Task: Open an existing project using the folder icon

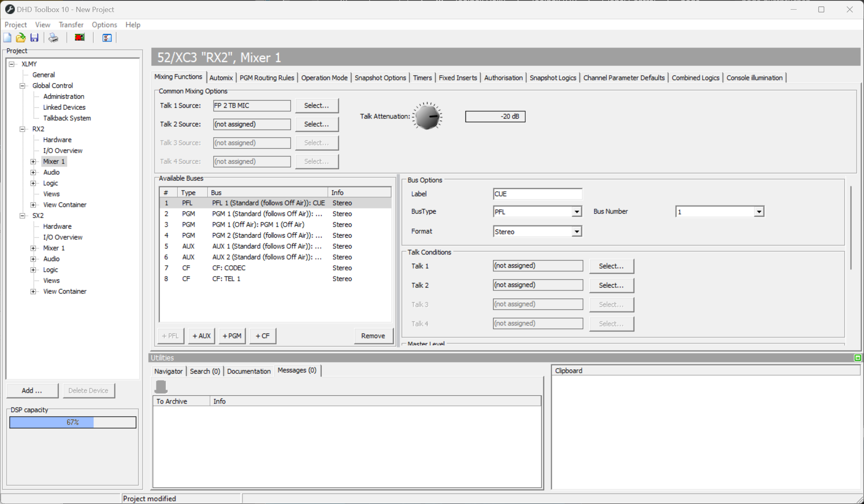Action: [x=20, y=37]
